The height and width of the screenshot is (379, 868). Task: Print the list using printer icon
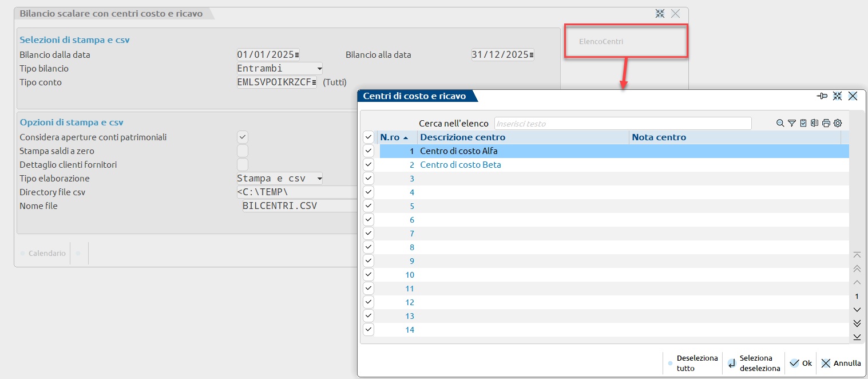pos(826,123)
